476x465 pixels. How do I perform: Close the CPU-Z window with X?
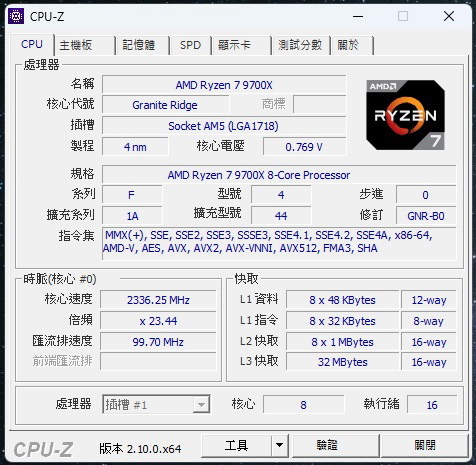(449, 16)
